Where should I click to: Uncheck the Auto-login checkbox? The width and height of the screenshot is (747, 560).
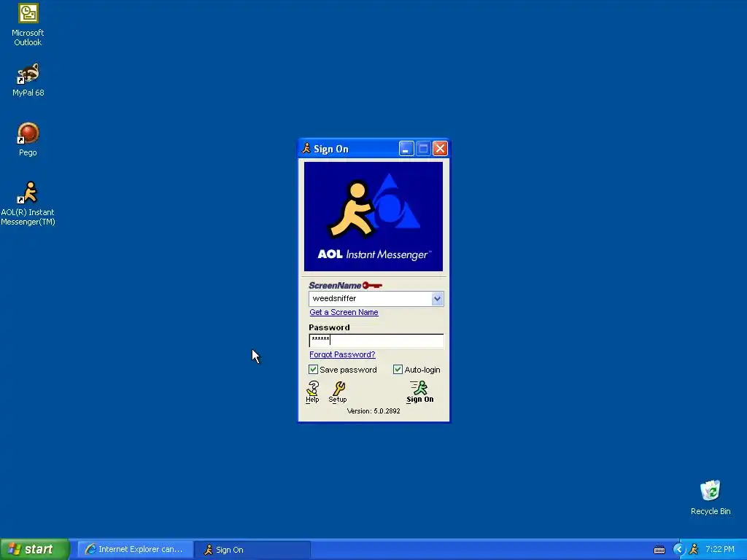[x=398, y=370]
